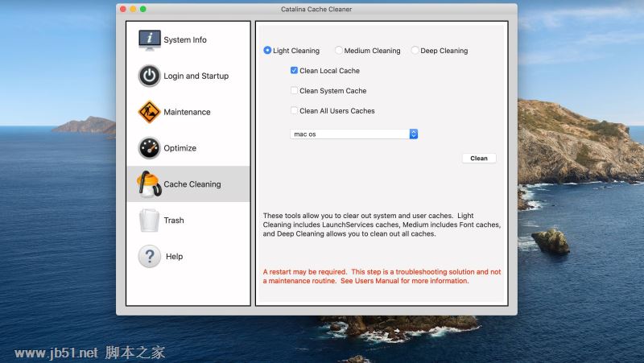644x363 pixels.
Task: Uncheck Clean Local Cache
Action: tap(294, 70)
